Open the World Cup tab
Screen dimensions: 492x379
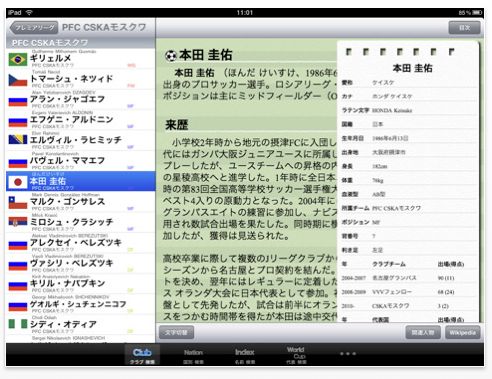(x=296, y=355)
